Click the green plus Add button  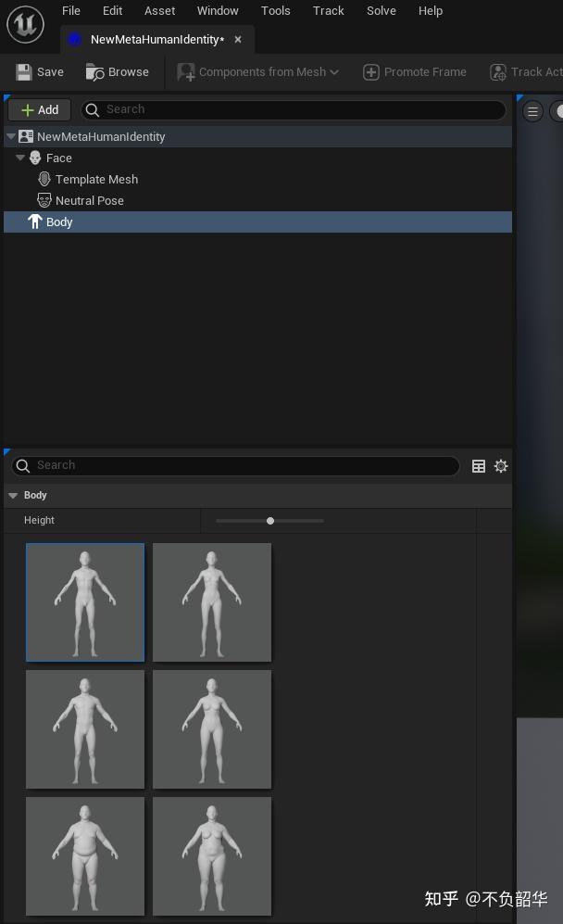click(40, 109)
